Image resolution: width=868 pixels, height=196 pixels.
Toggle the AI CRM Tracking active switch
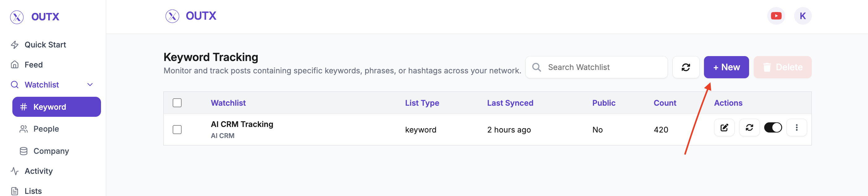pyautogui.click(x=773, y=127)
